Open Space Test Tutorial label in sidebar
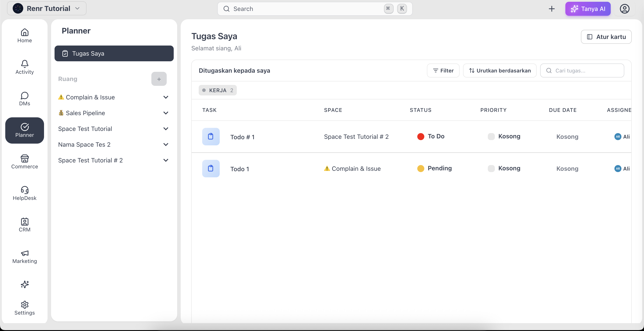The image size is (644, 331). (x=85, y=129)
